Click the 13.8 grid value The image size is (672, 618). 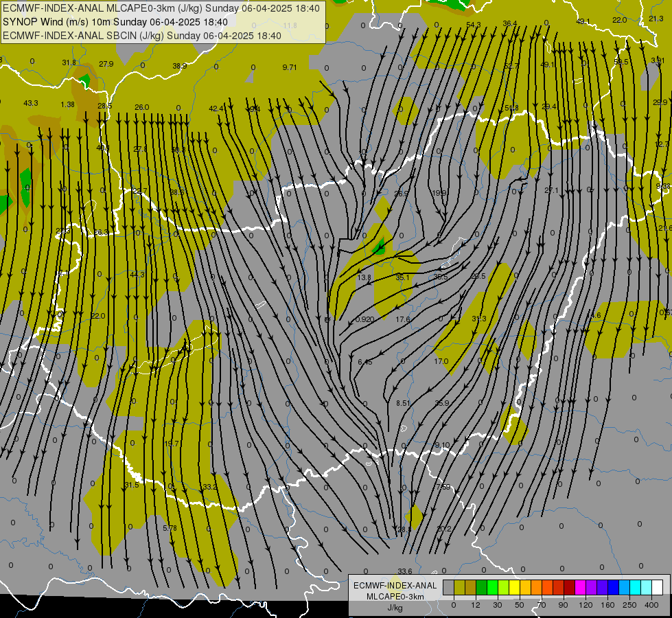click(364, 277)
